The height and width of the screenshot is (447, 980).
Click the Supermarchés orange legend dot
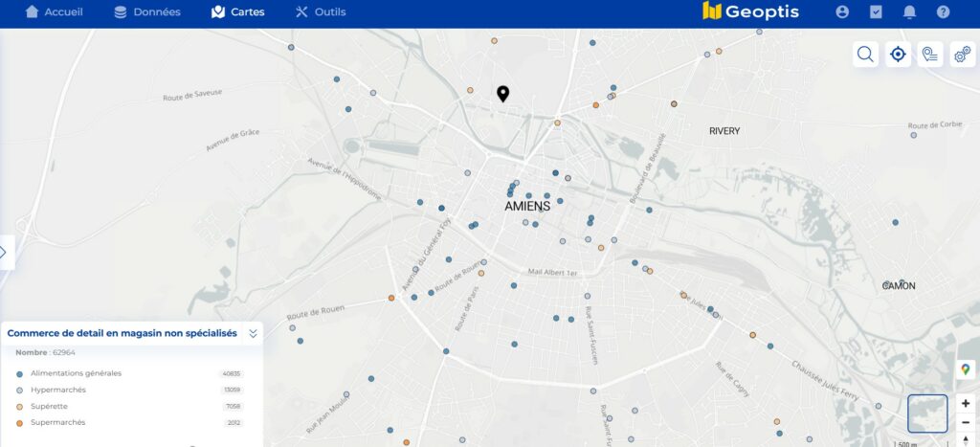tap(19, 423)
